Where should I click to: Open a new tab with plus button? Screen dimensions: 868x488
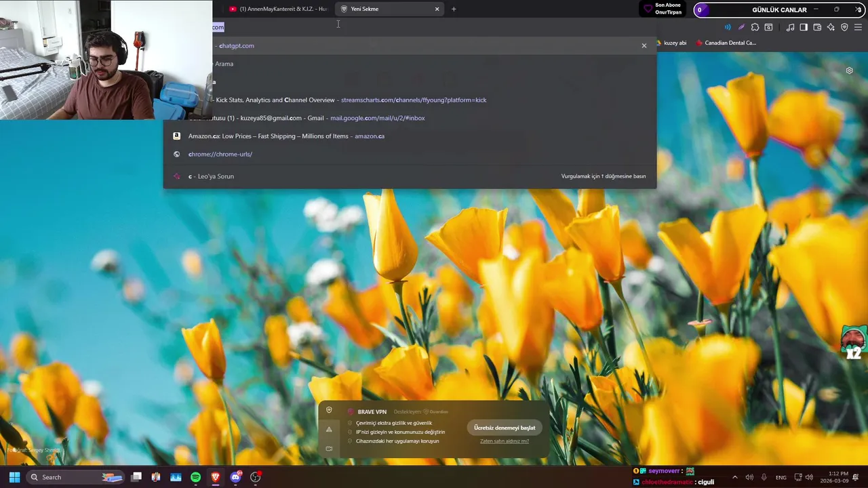454,9
